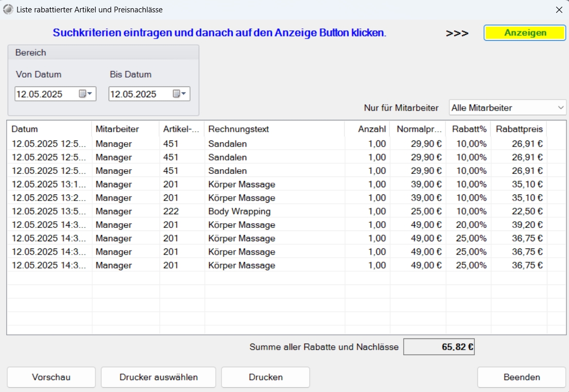Click the Vorschau button
The height and width of the screenshot is (392, 569).
tap(51, 377)
